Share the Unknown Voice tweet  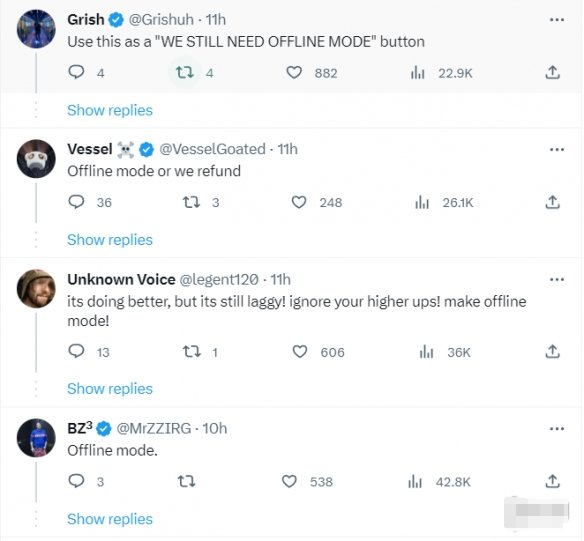point(553,351)
